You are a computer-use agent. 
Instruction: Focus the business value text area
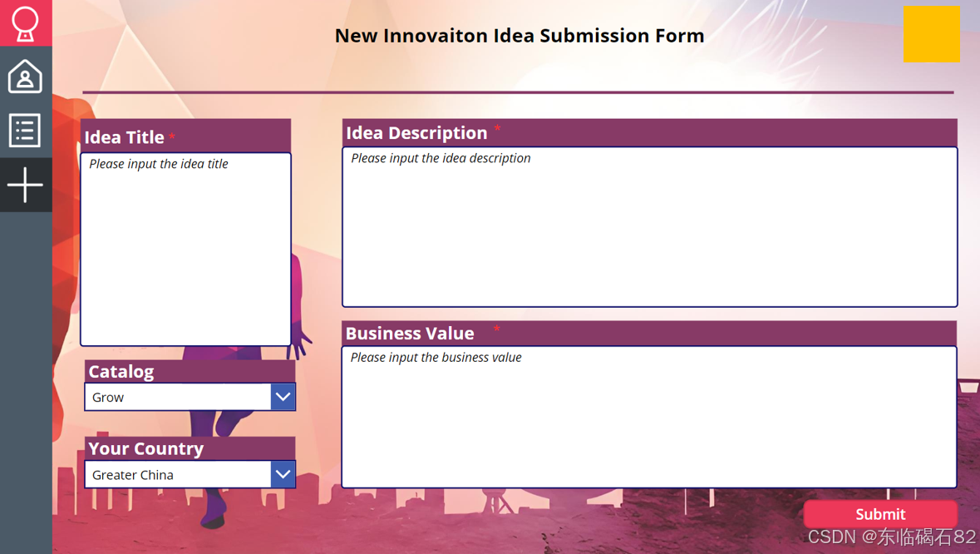point(649,417)
